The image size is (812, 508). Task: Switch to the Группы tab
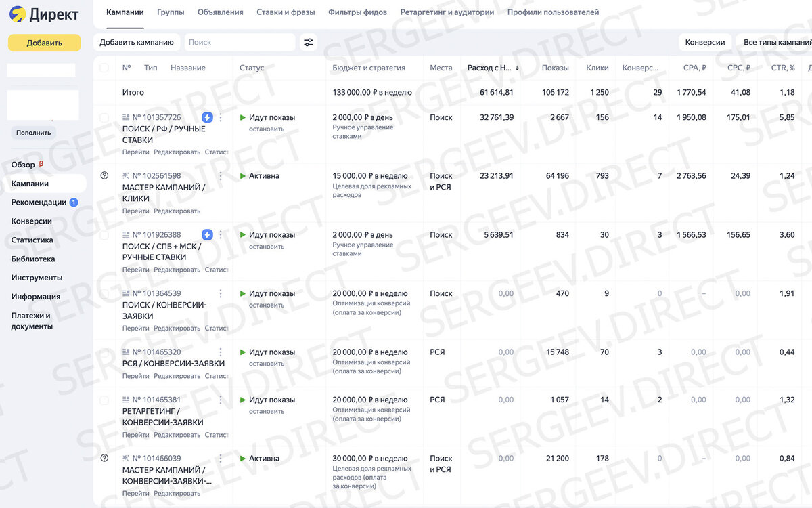tap(171, 12)
